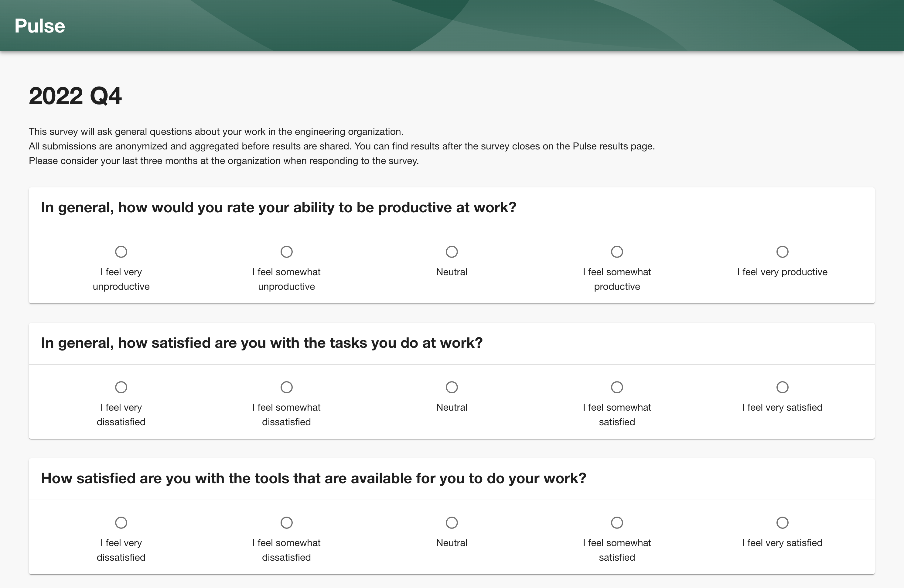Image resolution: width=904 pixels, height=588 pixels.
Task: Mark 'I feel somewhat satisfied' for tools question
Action: [617, 523]
